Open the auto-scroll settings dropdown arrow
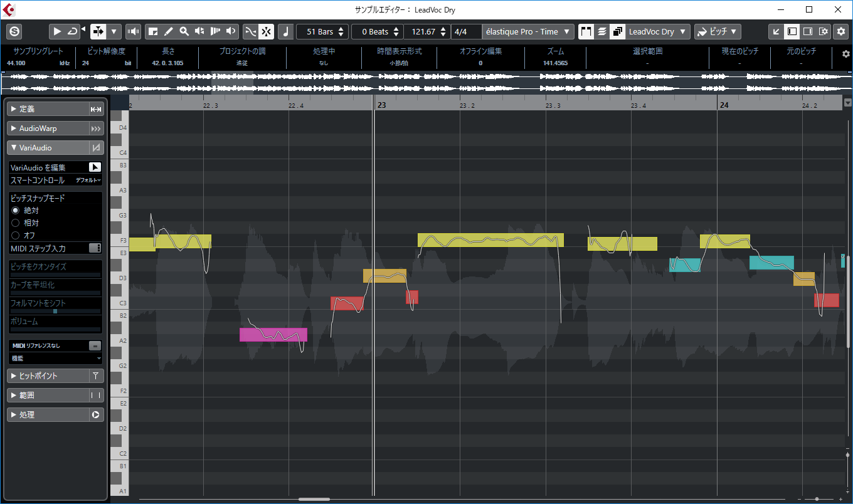The image size is (853, 504). [x=114, y=31]
